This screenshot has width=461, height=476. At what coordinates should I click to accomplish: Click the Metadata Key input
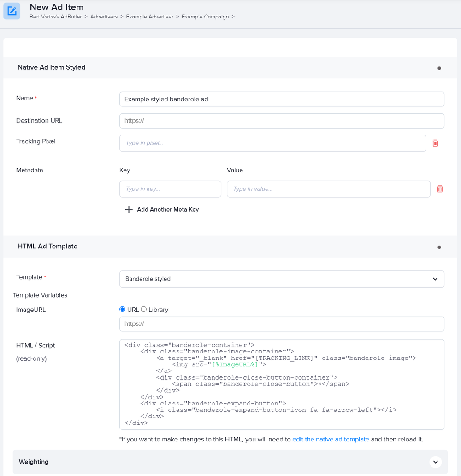pos(171,189)
